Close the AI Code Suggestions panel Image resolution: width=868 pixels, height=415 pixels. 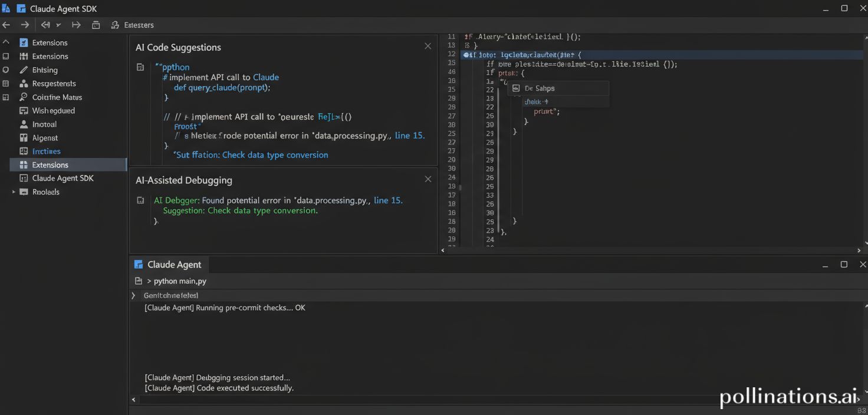428,46
